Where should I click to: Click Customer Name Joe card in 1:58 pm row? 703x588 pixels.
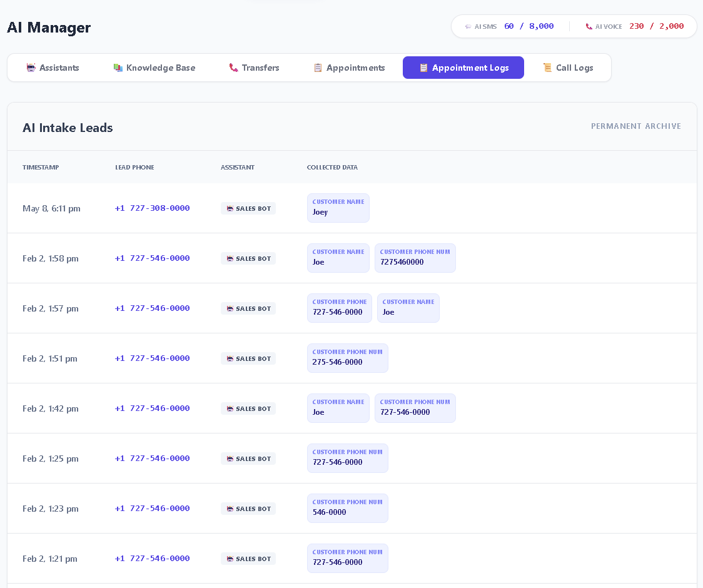coord(338,258)
